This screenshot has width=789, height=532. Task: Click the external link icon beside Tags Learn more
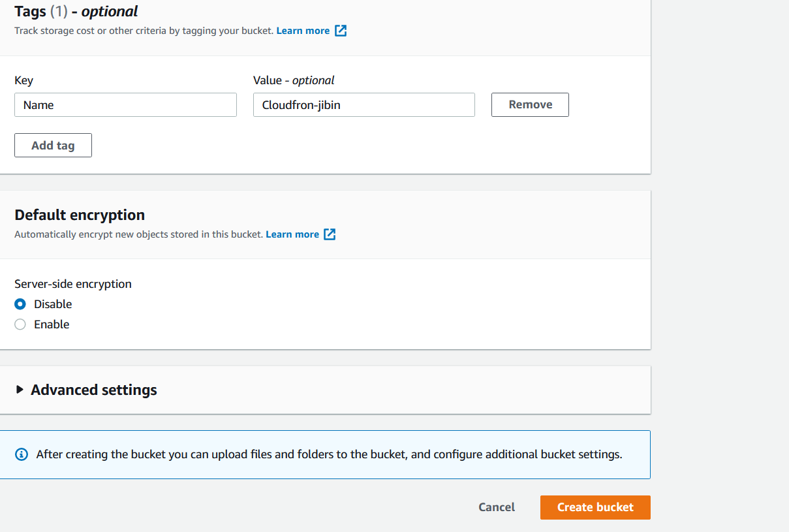pos(340,30)
